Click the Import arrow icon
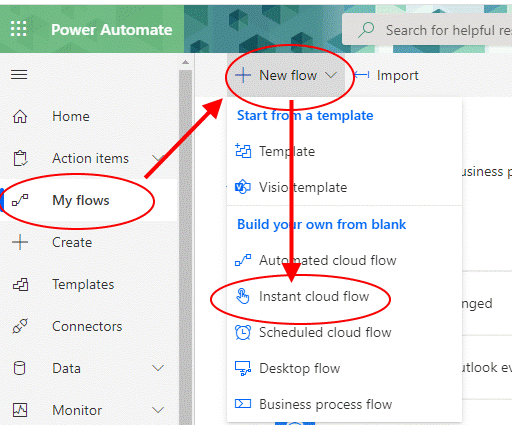This screenshot has height=425, width=512. [x=361, y=75]
